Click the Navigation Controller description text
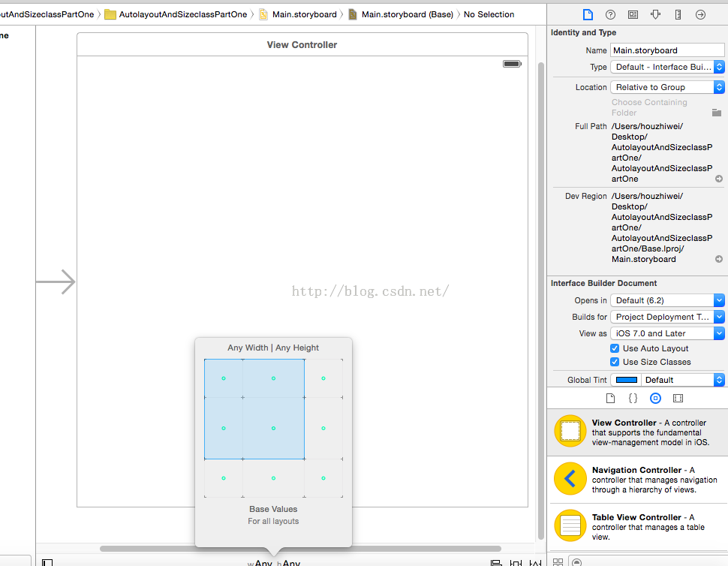 [654, 480]
